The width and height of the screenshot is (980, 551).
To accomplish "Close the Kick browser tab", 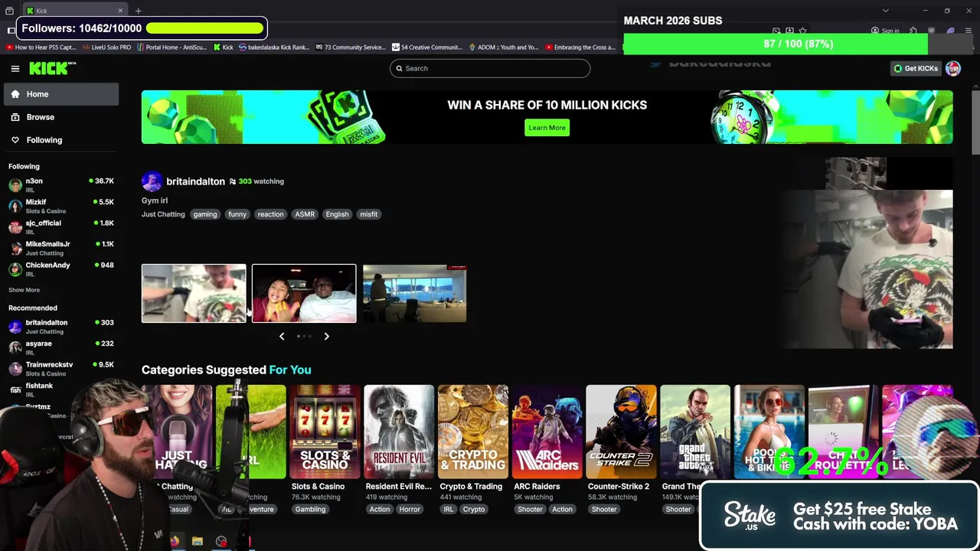I will tap(119, 11).
